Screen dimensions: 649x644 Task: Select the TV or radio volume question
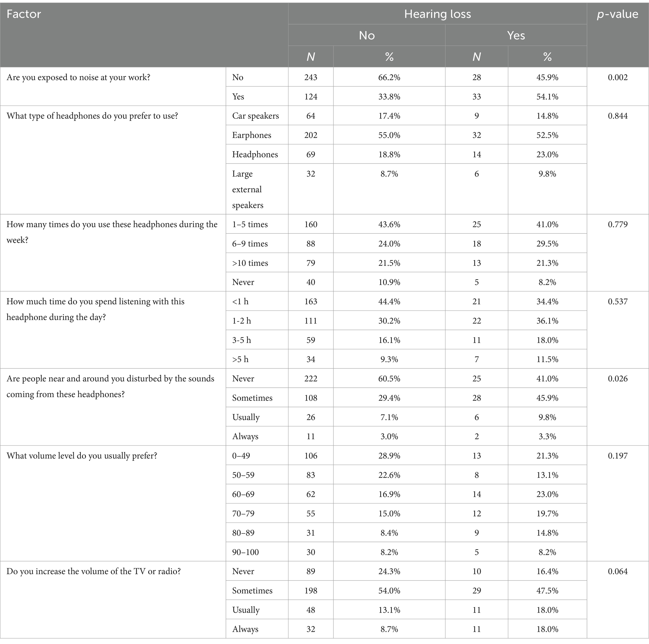93,571
